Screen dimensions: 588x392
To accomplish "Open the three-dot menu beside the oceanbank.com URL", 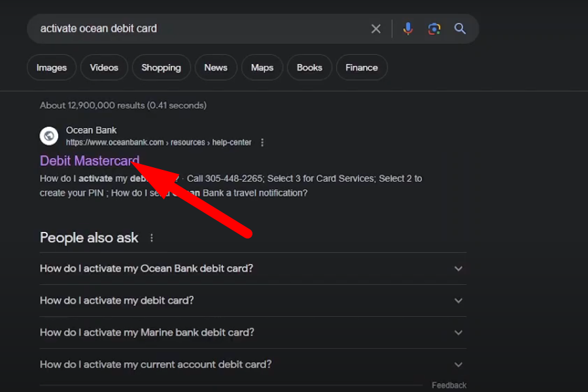I will click(262, 142).
